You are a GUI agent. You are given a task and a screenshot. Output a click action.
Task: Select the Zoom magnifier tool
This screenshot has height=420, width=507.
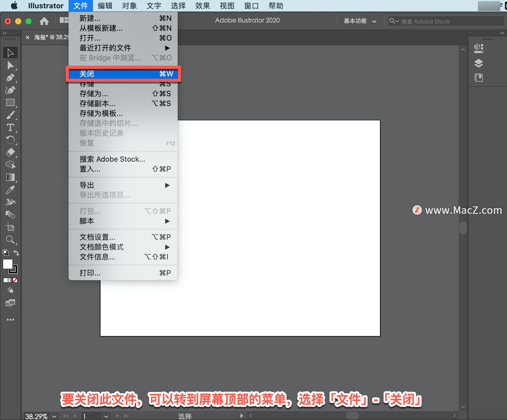click(10, 240)
